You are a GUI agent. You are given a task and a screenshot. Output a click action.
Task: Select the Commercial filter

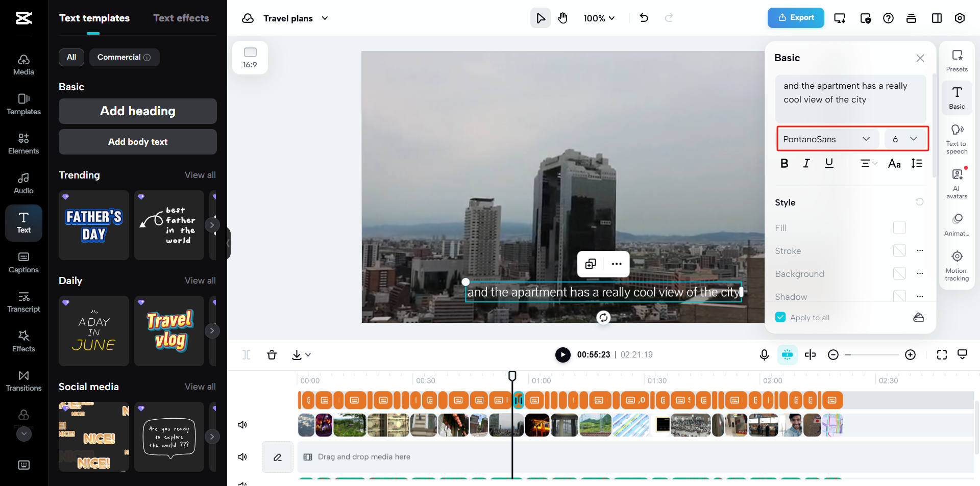coord(125,57)
